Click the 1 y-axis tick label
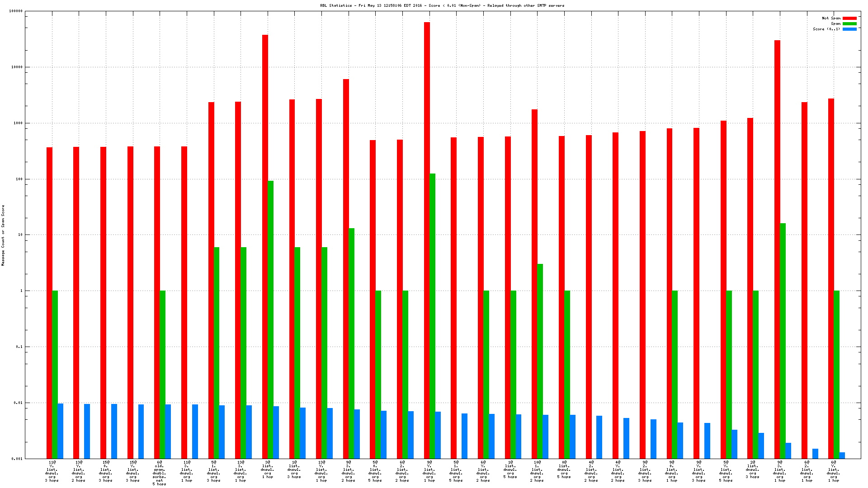The width and height of the screenshot is (868, 488). tap(20, 291)
